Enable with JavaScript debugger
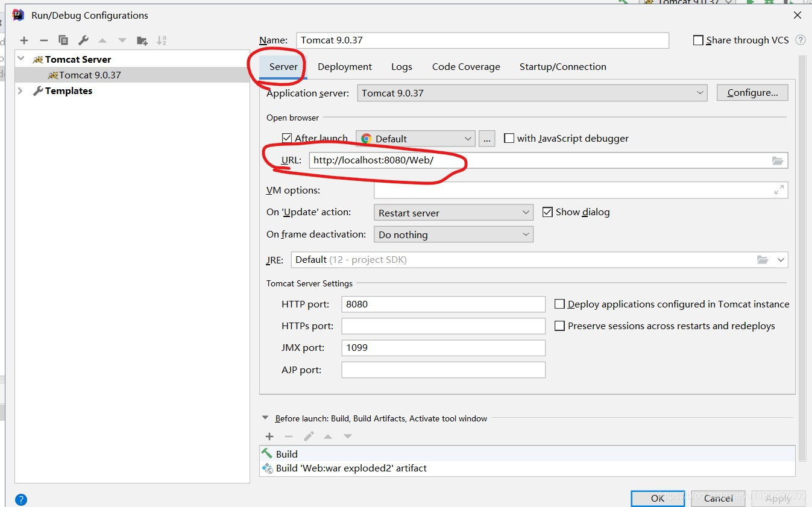 pos(509,138)
